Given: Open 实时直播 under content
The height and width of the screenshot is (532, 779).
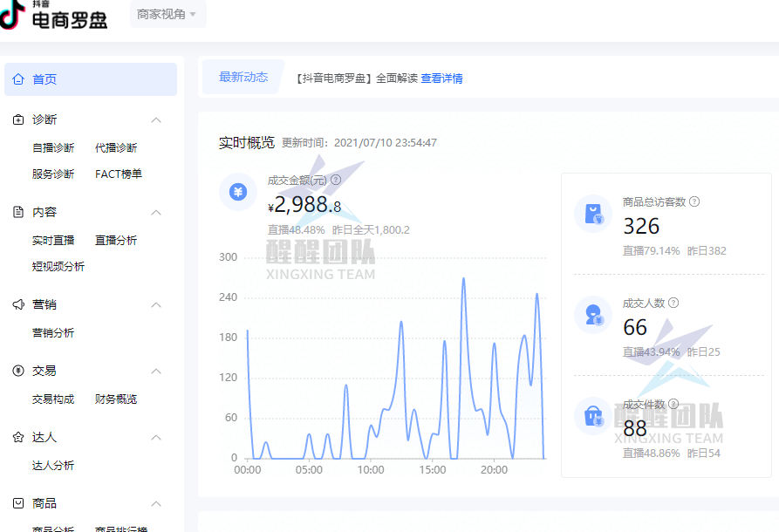Looking at the screenshot, I should pyautogui.click(x=53, y=240).
